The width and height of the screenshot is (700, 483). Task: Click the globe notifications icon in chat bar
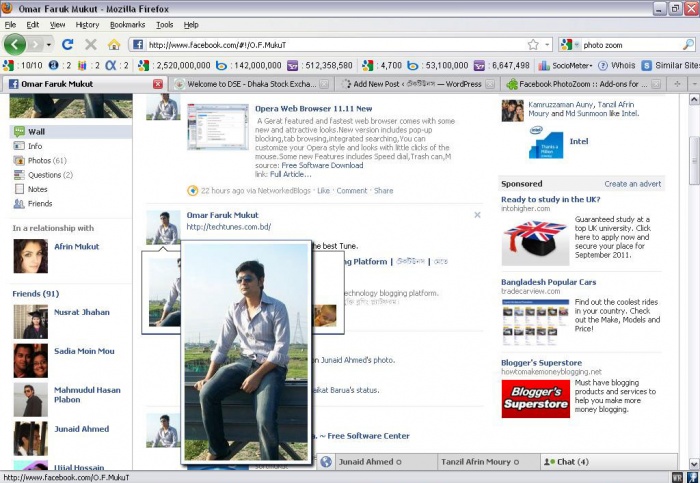tap(326, 462)
